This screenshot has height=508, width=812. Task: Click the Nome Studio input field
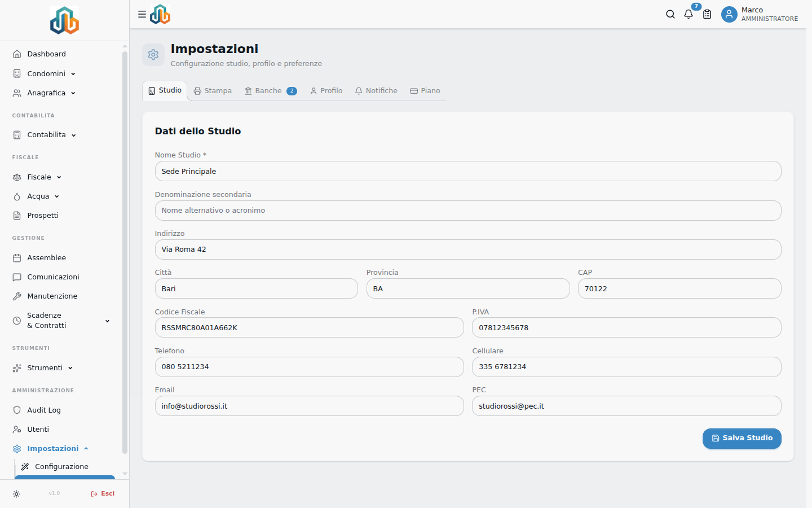[x=468, y=171]
